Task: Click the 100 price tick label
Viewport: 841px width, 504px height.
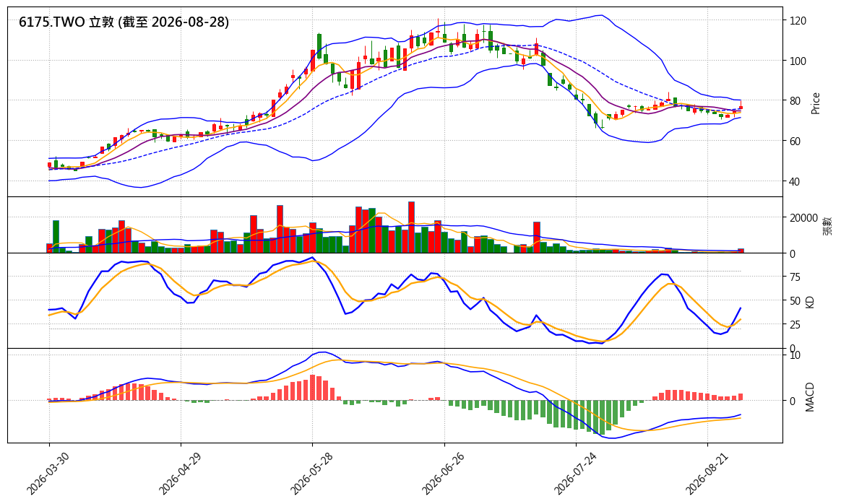Action: (x=798, y=61)
